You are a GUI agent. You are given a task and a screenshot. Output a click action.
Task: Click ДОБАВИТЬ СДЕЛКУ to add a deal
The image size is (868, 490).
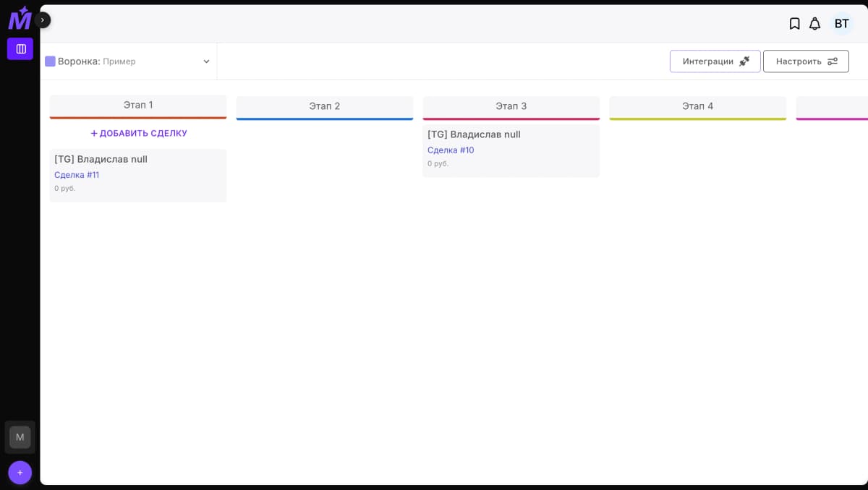coord(138,133)
